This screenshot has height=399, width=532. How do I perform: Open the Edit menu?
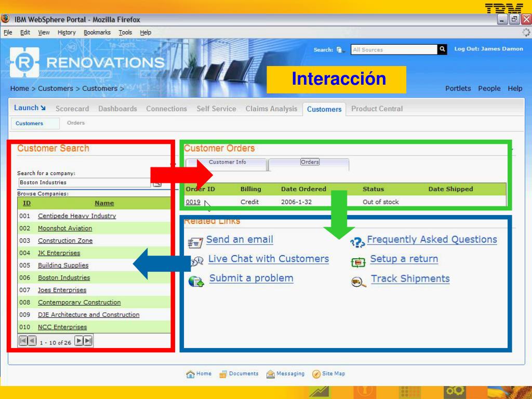pos(25,32)
